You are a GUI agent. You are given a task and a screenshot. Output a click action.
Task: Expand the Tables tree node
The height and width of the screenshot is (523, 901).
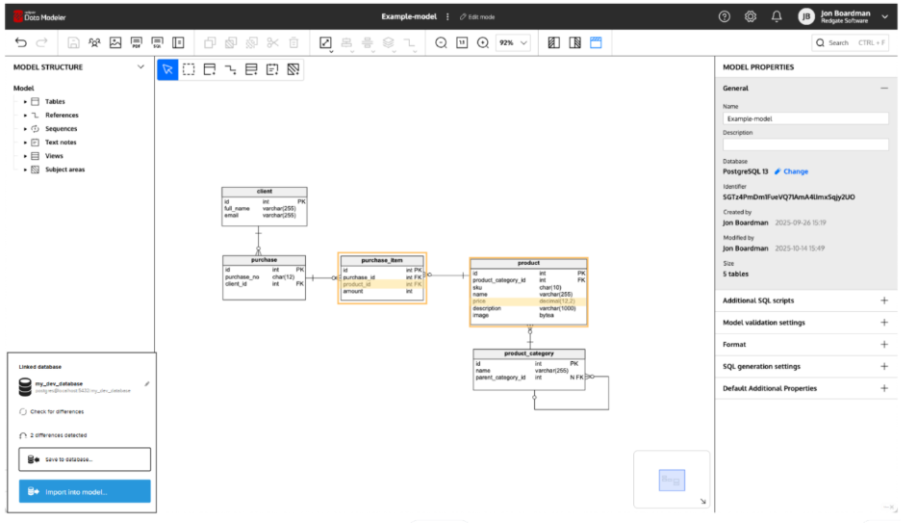[x=25, y=102]
